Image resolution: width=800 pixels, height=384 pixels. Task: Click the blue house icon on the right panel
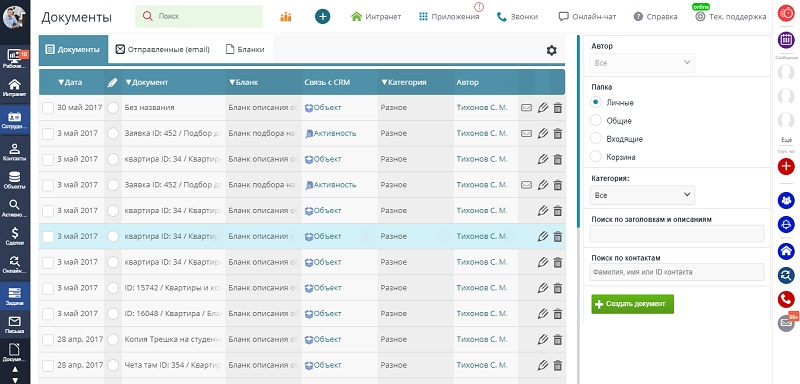tap(786, 250)
